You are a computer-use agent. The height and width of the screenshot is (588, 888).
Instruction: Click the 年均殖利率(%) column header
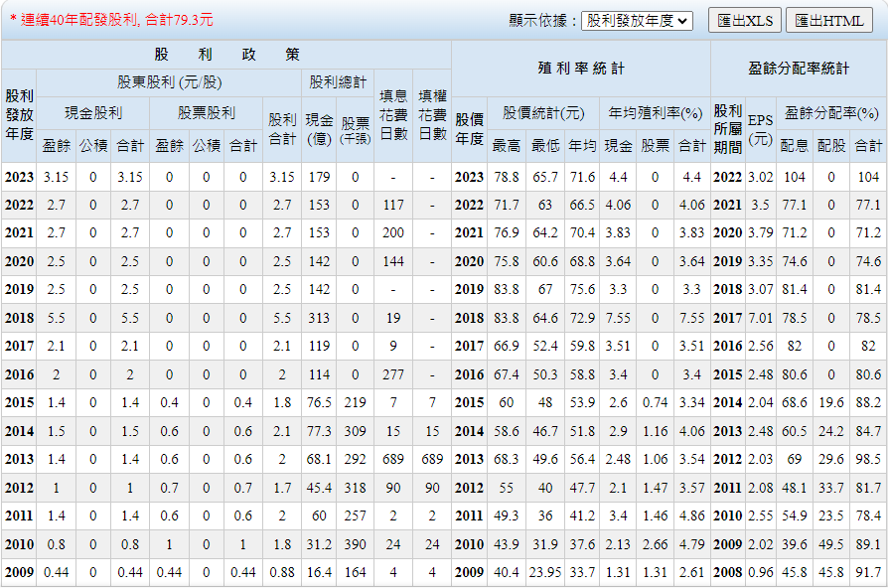click(x=655, y=113)
